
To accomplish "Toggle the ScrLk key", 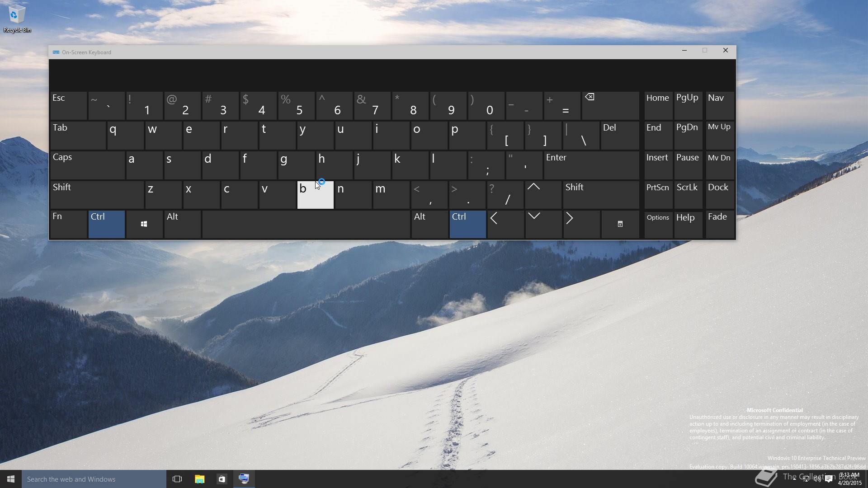I will [688, 195].
